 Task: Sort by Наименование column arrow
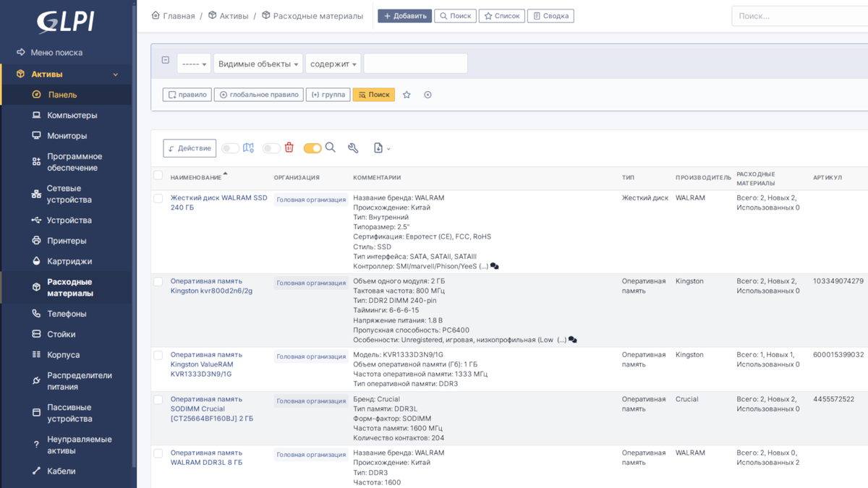tap(225, 174)
